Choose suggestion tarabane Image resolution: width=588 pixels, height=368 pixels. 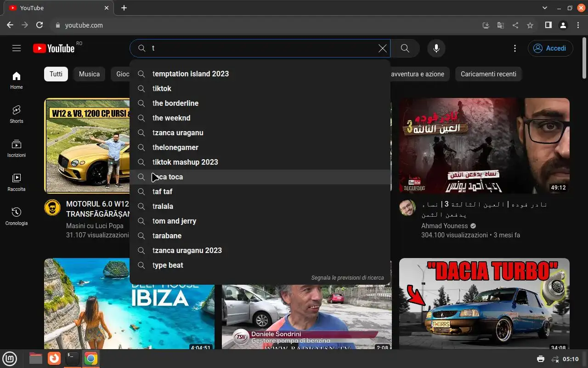pyautogui.click(x=260, y=236)
